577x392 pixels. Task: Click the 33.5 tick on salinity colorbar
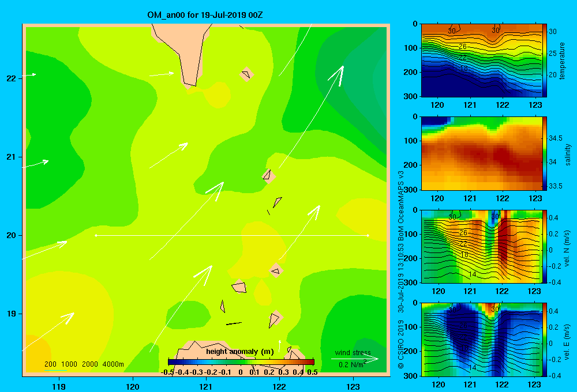[x=556, y=186]
